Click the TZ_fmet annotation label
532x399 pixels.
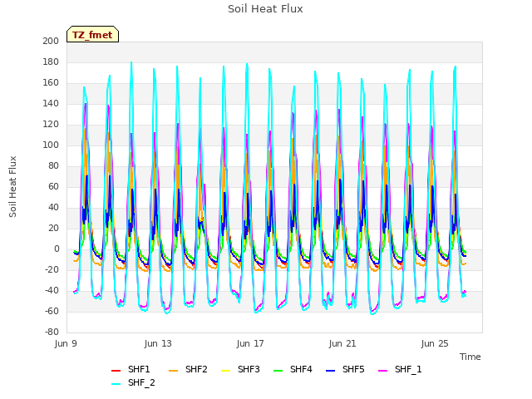(92, 35)
